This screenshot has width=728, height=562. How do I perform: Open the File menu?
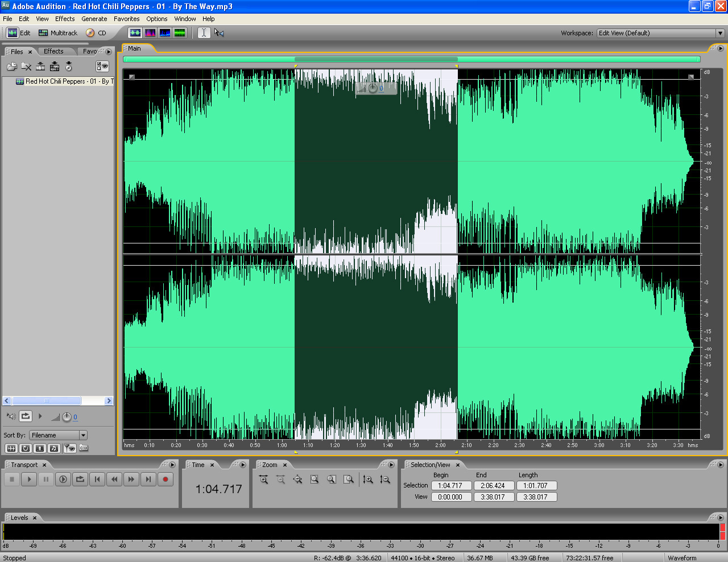(7, 19)
